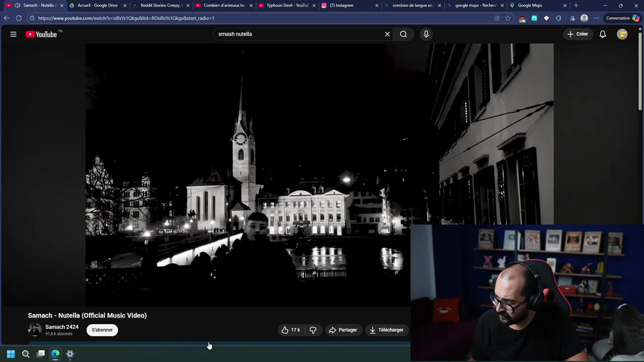The width and height of the screenshot is (644, 362).
Task: Clear the 'smash nutella' search text
Action: pos(387,34)
